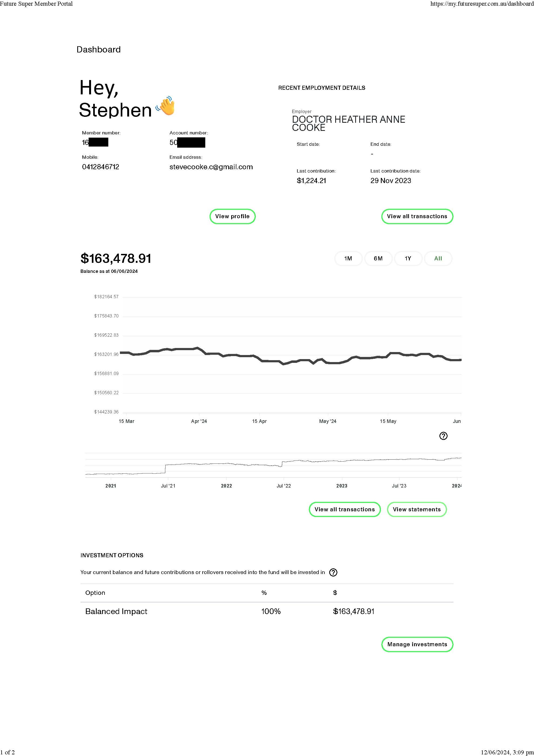Click the chart help question mark icon
This screenshot has height=756, width=534.
tap(443, 436)
